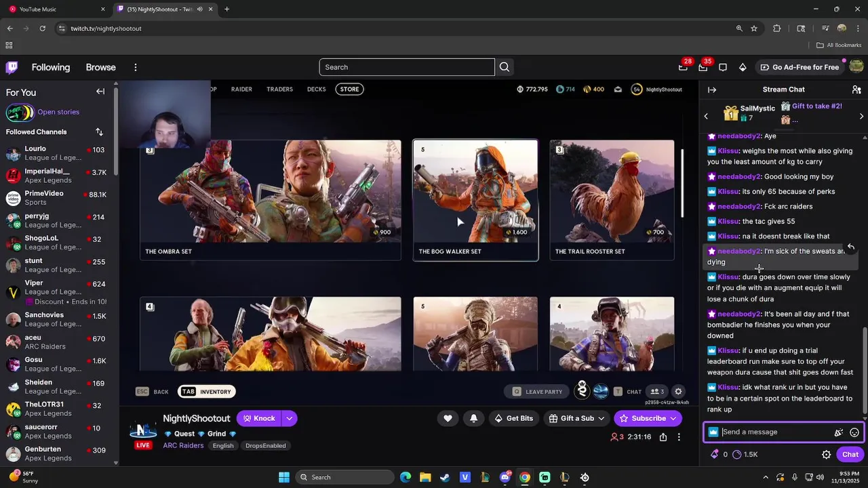Open chat settings gear
This screenshot has height=488, width=868.
pyautogui.click(x=826, y=455)
